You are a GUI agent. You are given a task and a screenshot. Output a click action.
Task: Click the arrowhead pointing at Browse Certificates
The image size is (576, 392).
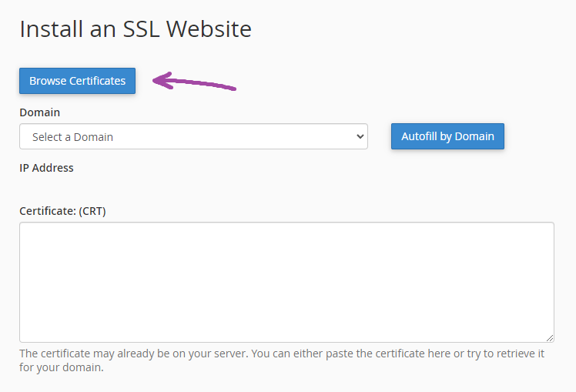[159, 79]
